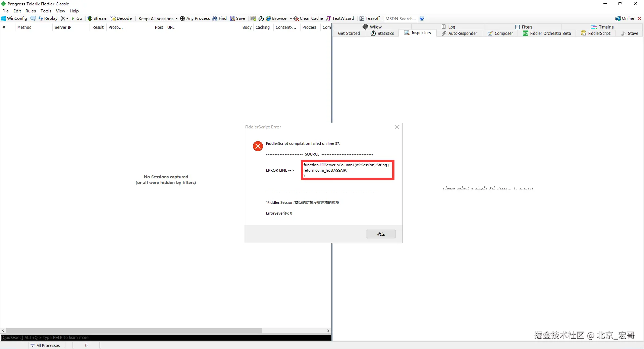Sort by URL column header
Screen dimensions: 644x349
click(201, 27)
